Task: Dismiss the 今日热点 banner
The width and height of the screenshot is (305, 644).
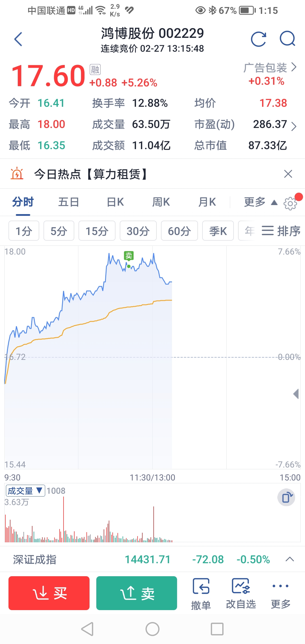Action: click(288, 174)
